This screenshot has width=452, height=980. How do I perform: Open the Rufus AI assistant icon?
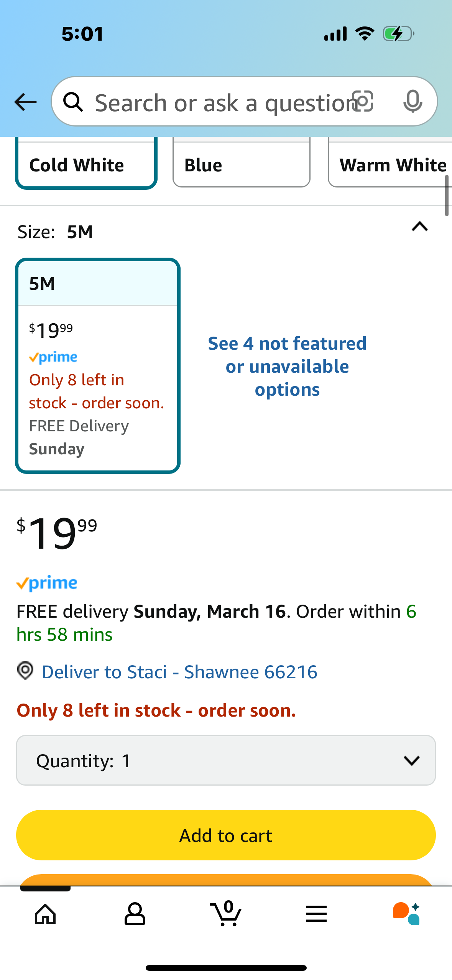pyautogui.click(x=406, y=914)
